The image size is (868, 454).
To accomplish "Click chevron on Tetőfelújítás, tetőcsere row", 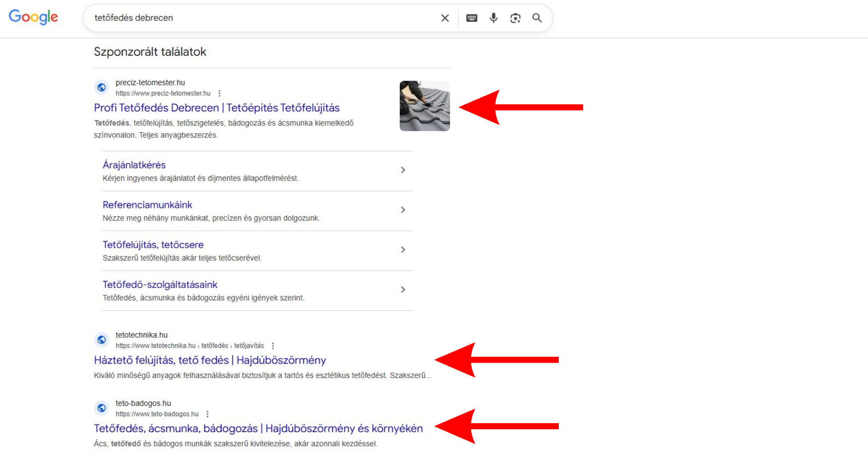I will (x=403, y=250).
